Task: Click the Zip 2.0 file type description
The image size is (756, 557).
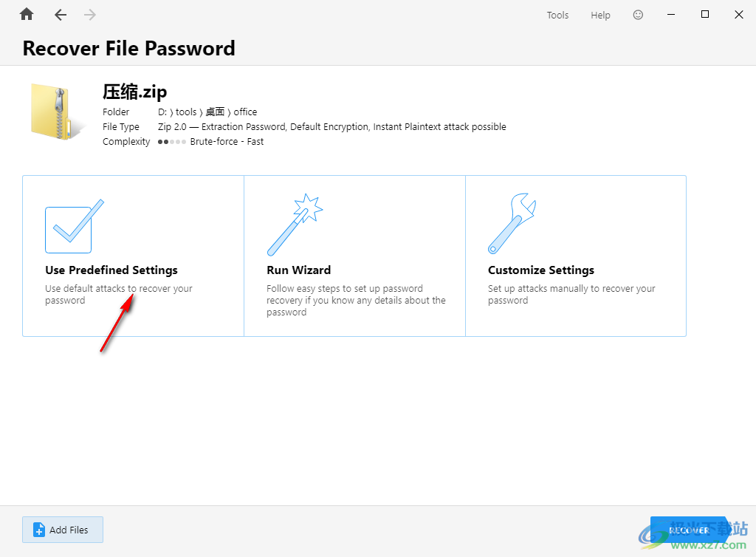Action: coord(331,127)
